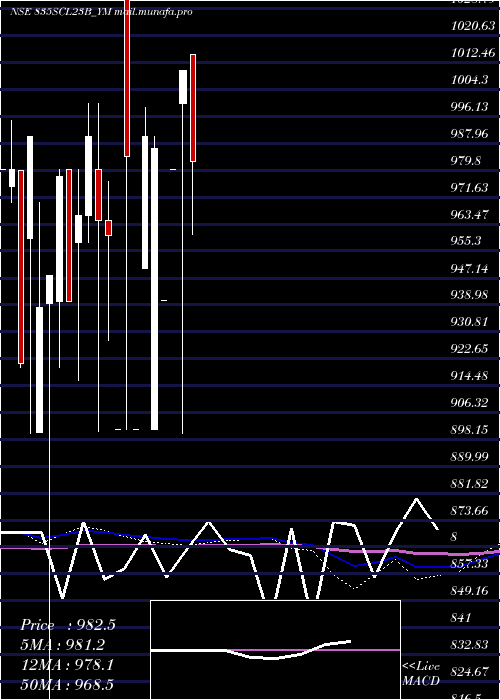Click the 1004.3 price axis label
The image size is (500, 700).
[x=469, y=80]
